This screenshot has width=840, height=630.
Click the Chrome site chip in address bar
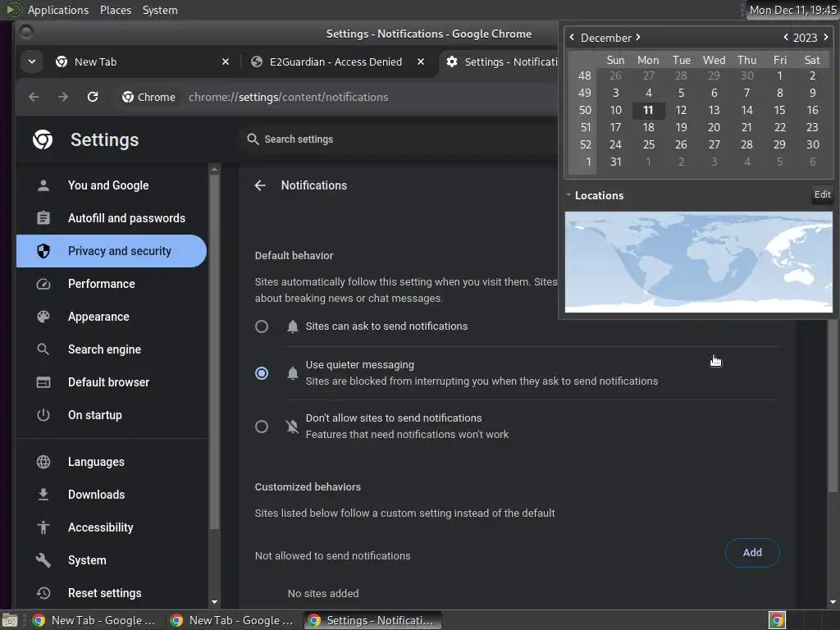click(x=149, y=97)
